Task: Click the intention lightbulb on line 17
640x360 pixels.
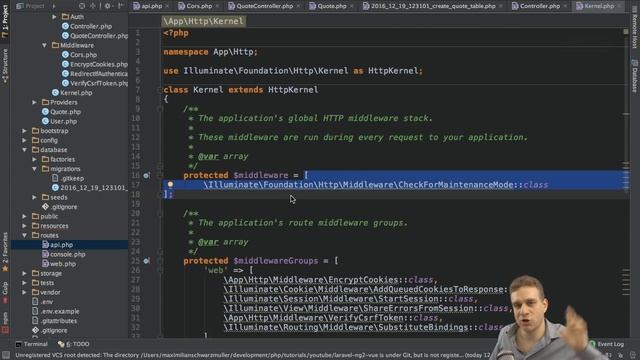Action: 170,184
